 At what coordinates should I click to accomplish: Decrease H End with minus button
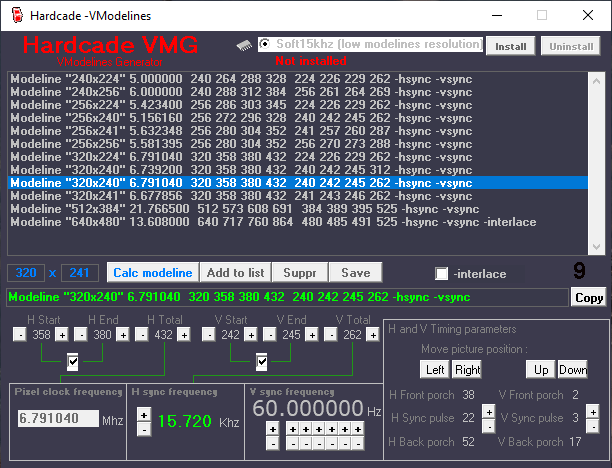coord(81,335)
